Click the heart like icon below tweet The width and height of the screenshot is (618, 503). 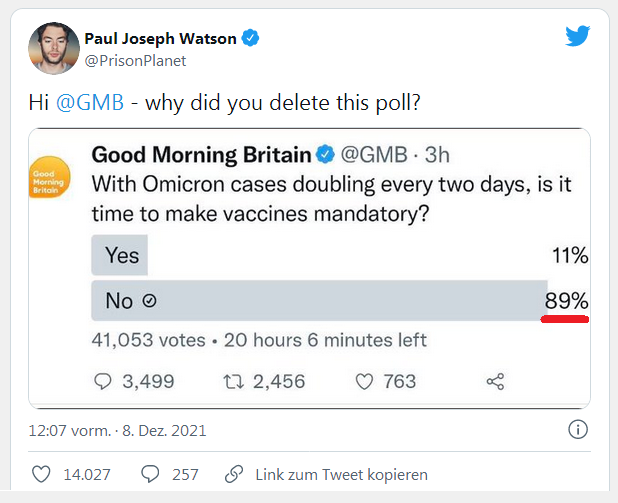click(x=42, y=474)
